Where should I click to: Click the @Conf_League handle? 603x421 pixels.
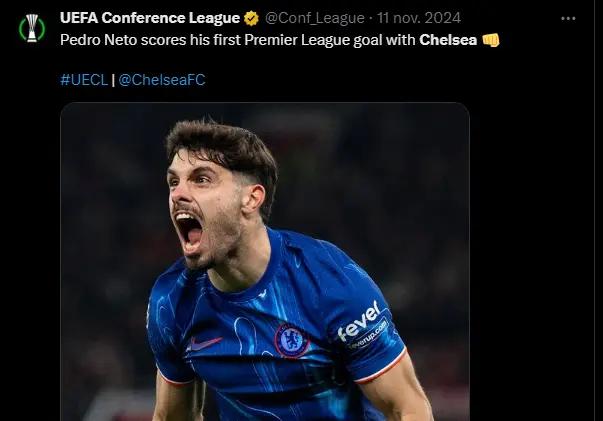[315, 18]
